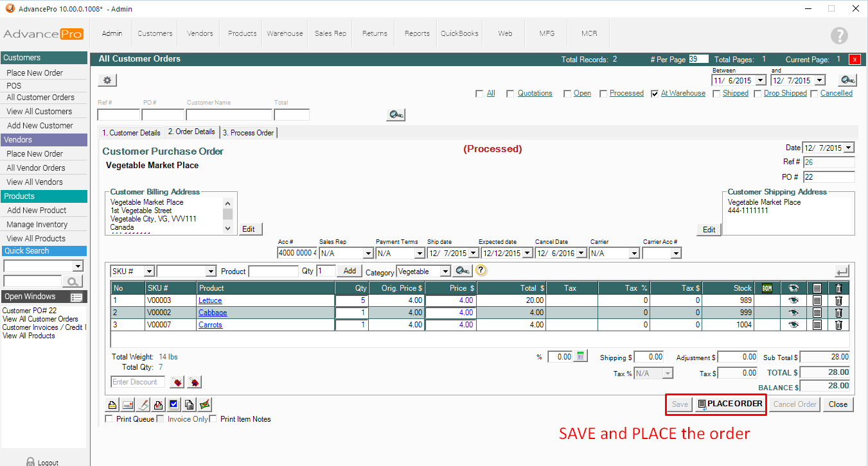The width and height of the screenshot is (868, 466).
Task: Check the Print Item Notes checkbox
Action: click(213, 419)
